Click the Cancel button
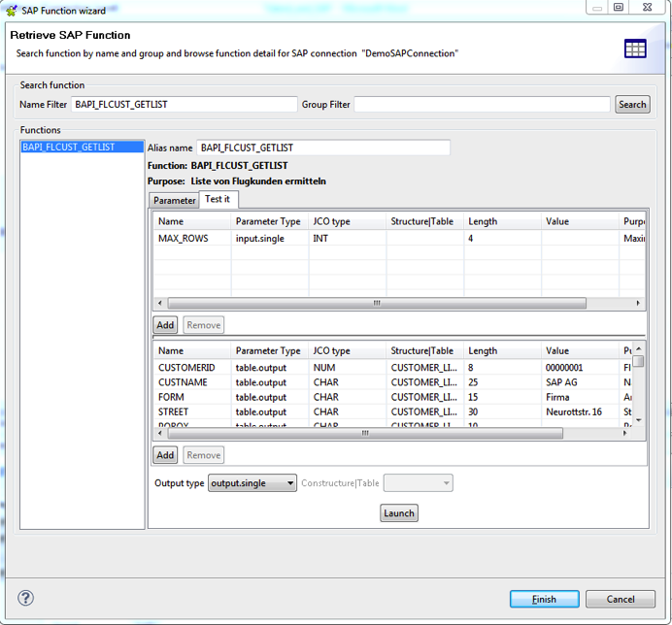Viewport: 672px width, 625px height. pos(621,599)
